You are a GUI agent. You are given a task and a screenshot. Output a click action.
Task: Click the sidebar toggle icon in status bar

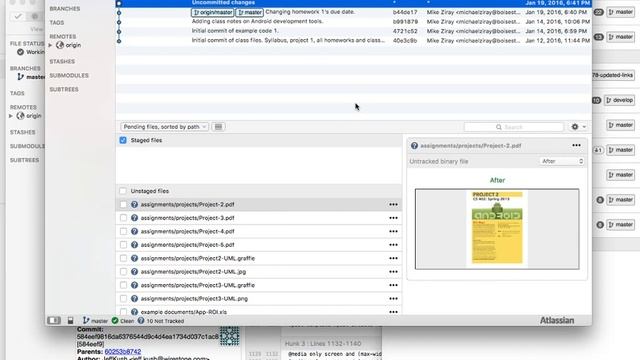click(x=54, y=321)
